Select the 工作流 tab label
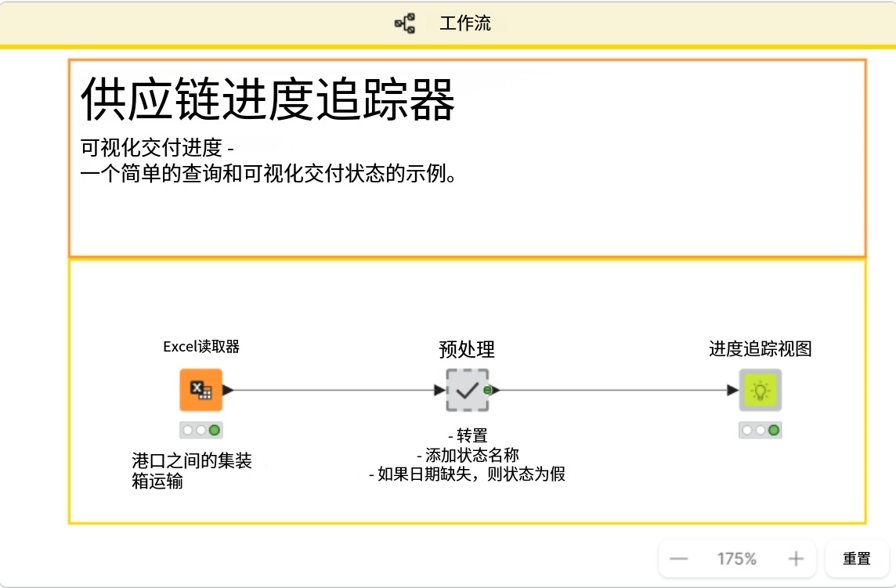The image size is (896, 588). pos(465,23)
